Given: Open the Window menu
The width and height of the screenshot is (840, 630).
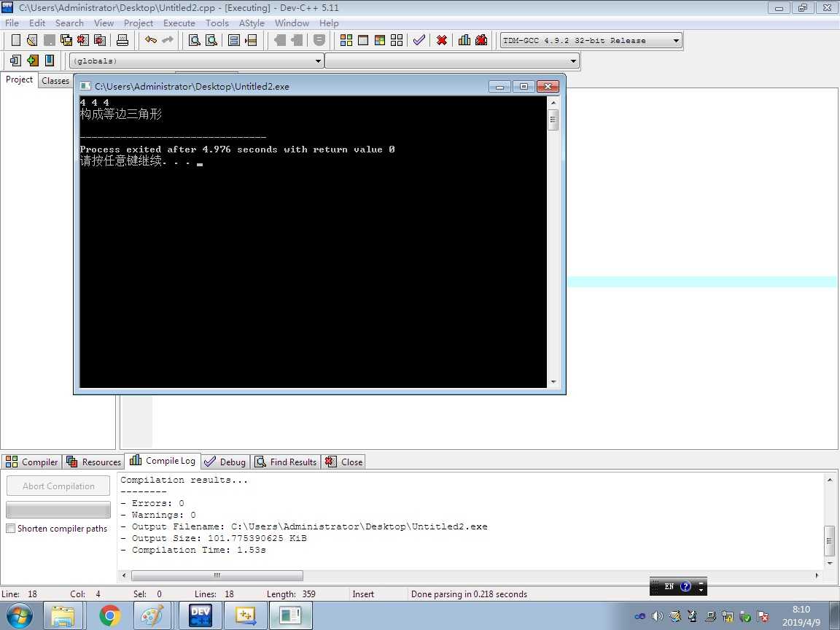Looking at the screenshot, I should pos(292,23).
